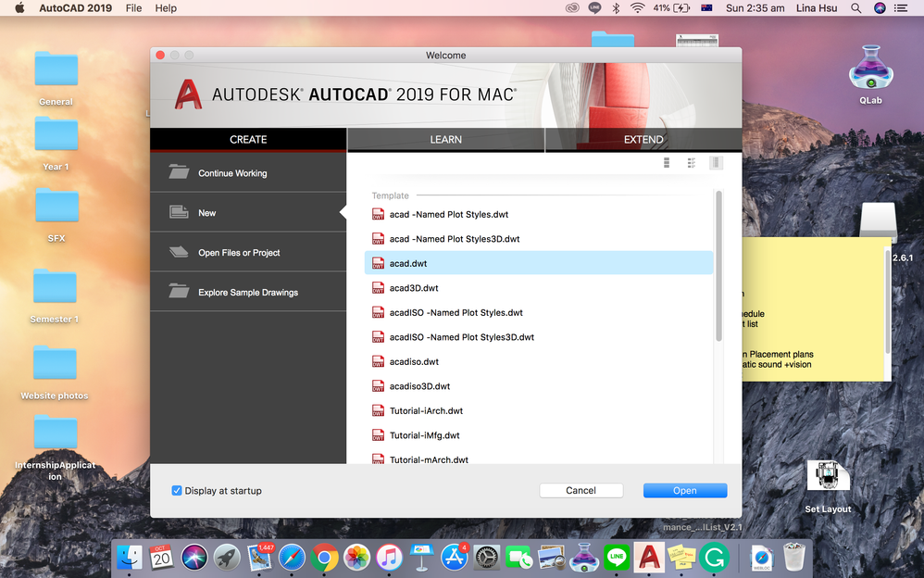This screenshot has width=924, height=578.
Task: Click the dwt icon beside acadiso.dwt
Action: [x=378, y=361]
